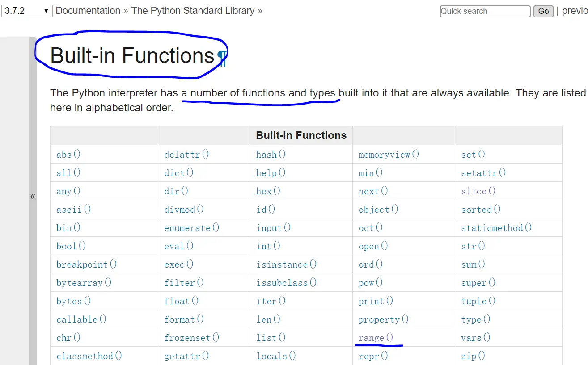This screenshot has width=588, height=365.
Task: Open the staticmethod() function link
Action: click(x=497, y=228)
